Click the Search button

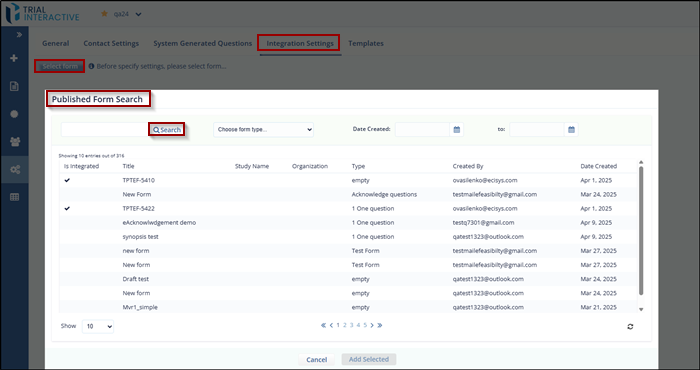point(167,130)
